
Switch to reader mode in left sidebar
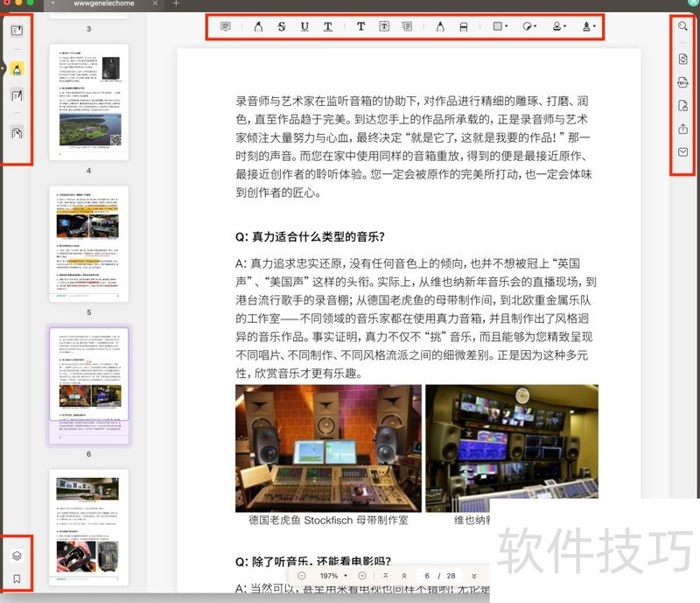point(17,31)
